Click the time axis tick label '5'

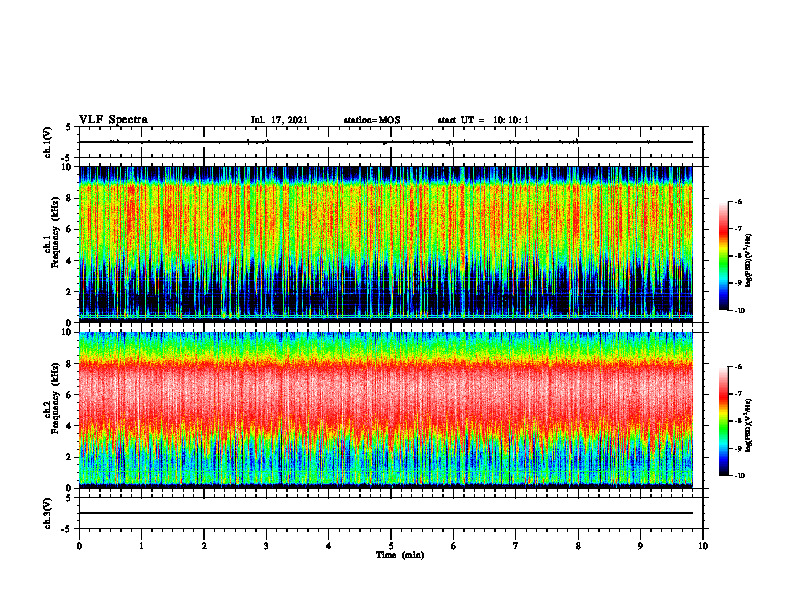tap(391, 546)
